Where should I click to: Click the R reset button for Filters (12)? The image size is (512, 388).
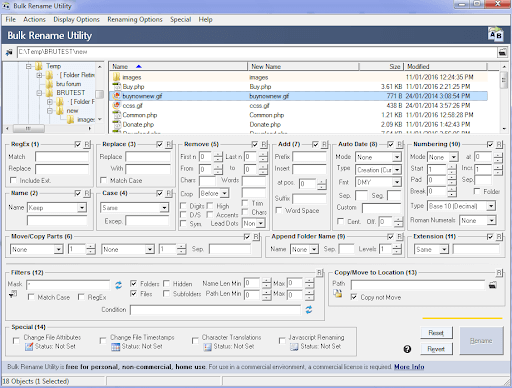[319, 273]
